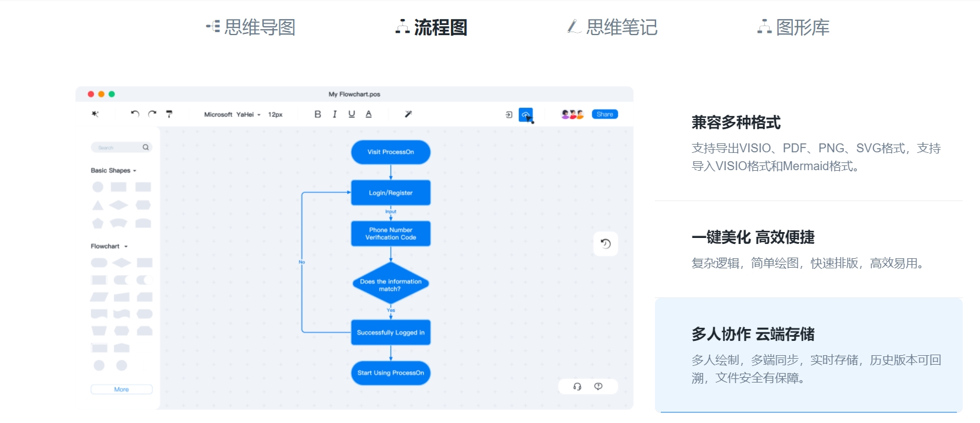Select the Phone Number Verification Code box

pyautogui.click(x=390, y=233)
